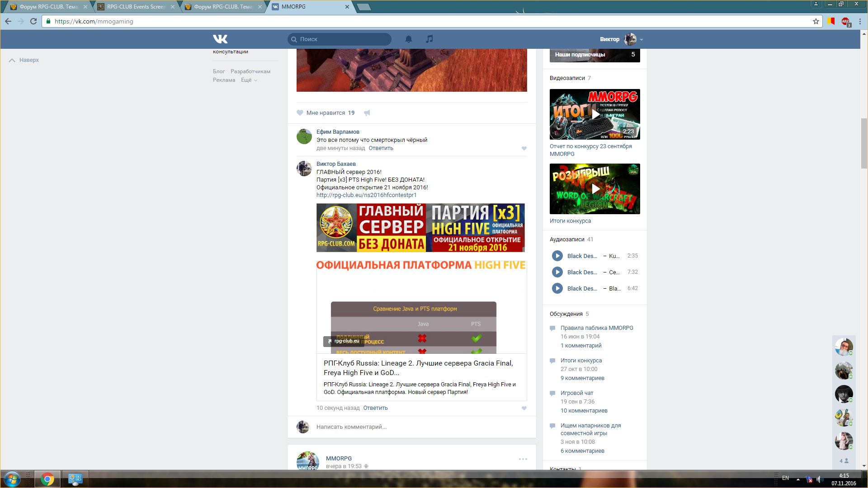
Task: Click the browser back arrow
Action: pos(8,21)
